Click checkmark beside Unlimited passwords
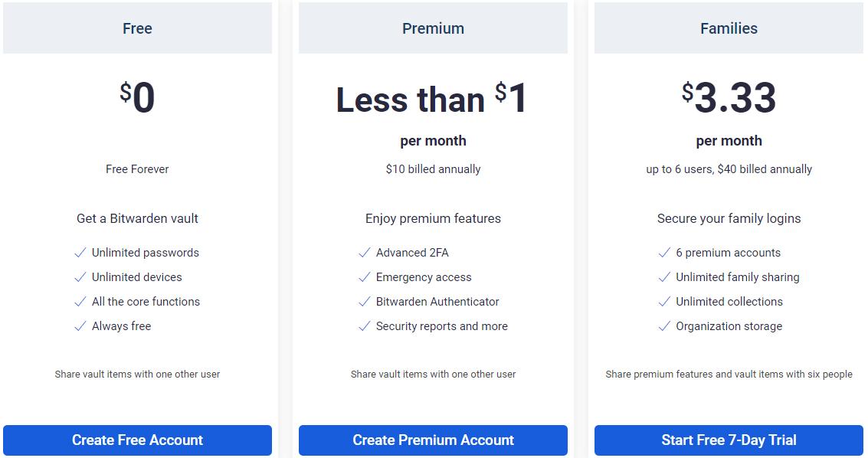 (x=80, y=253)
